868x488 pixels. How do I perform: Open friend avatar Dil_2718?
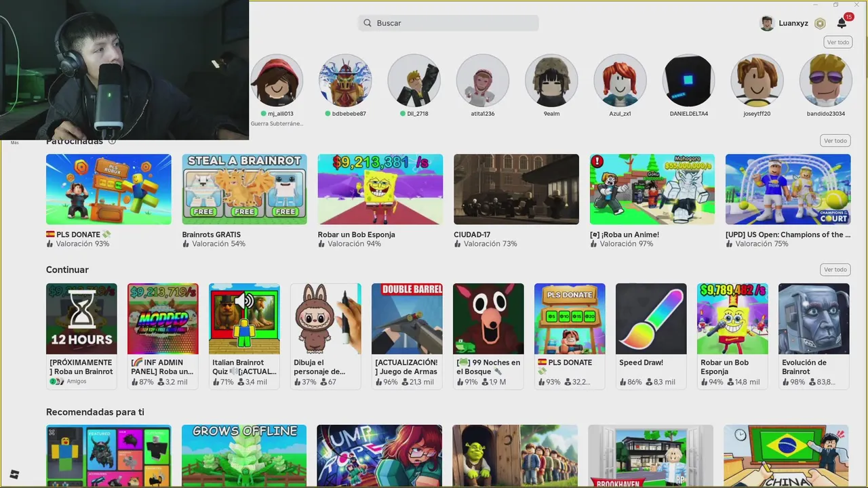[414, 81]
